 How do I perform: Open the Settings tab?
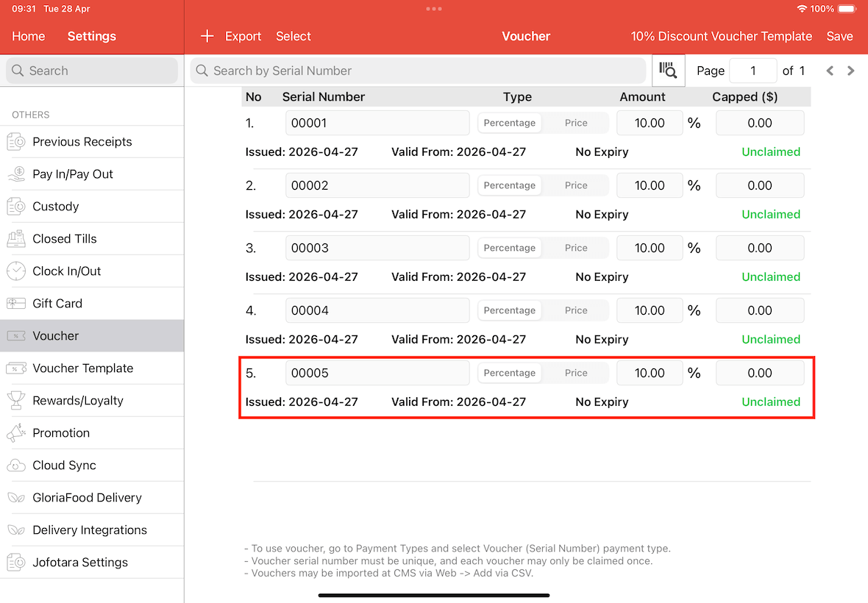click(92, 36)
